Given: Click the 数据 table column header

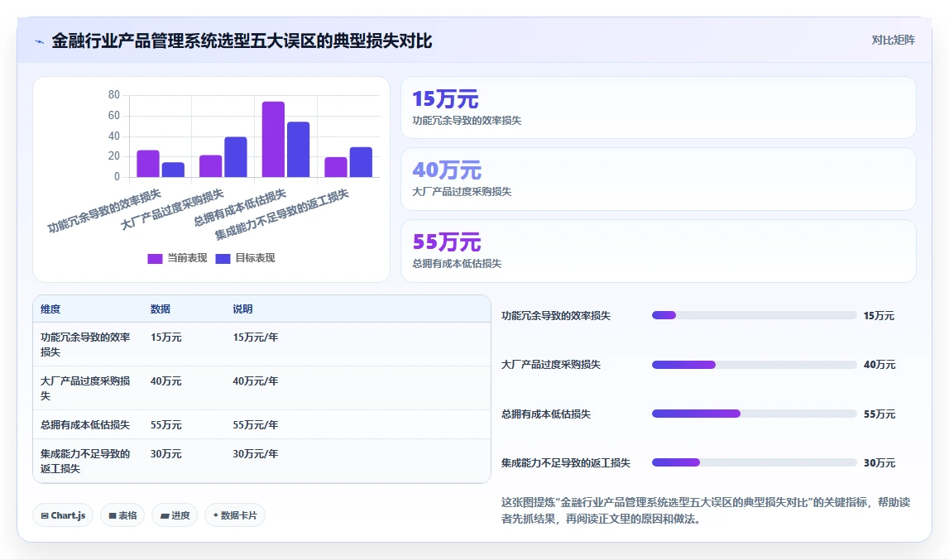Looking at the screenshot, I should point(161,309).
